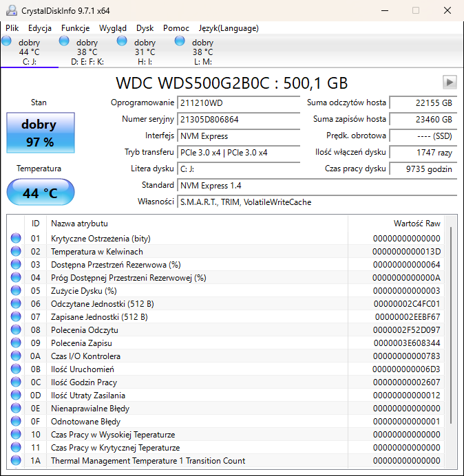
Task: Click status orb for Zużycie Dysku row
Action: pos(16,291)
